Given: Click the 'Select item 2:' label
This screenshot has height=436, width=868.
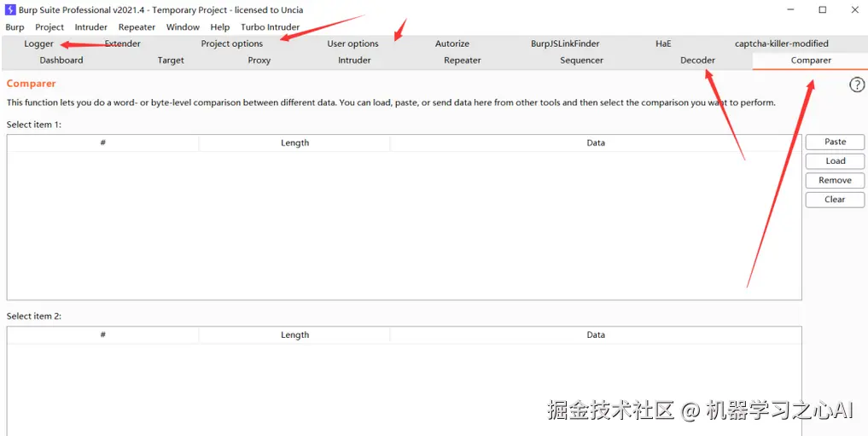Looking at the screenshot, I should tap(34, 317).
